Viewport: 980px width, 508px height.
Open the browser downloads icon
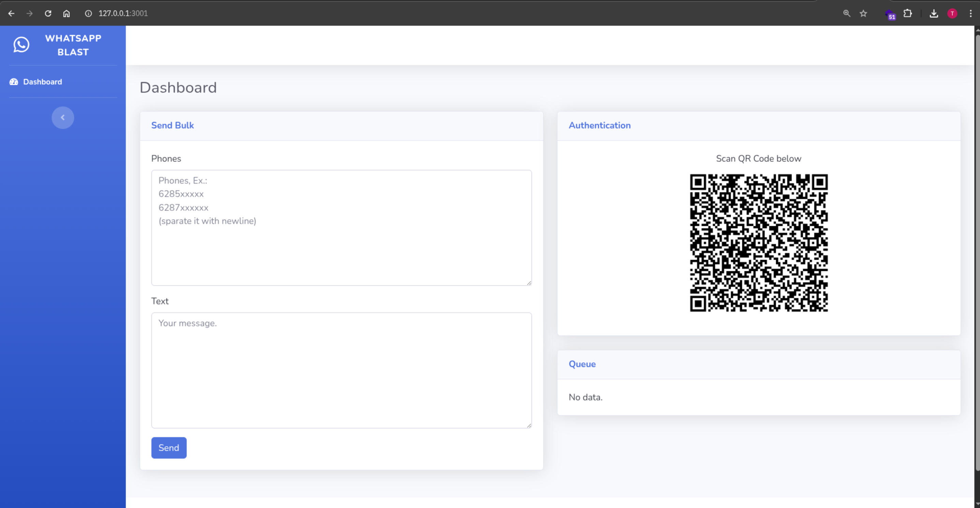click(x=934, y=13)
